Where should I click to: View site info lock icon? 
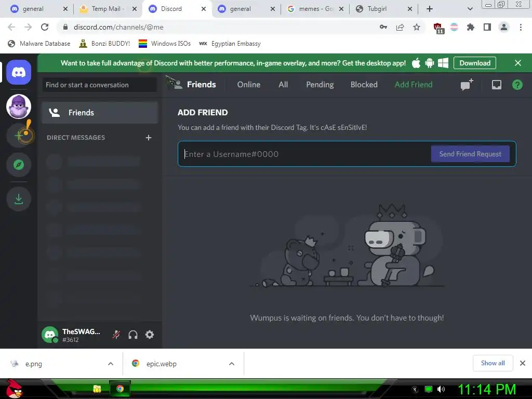coord(65,27)
